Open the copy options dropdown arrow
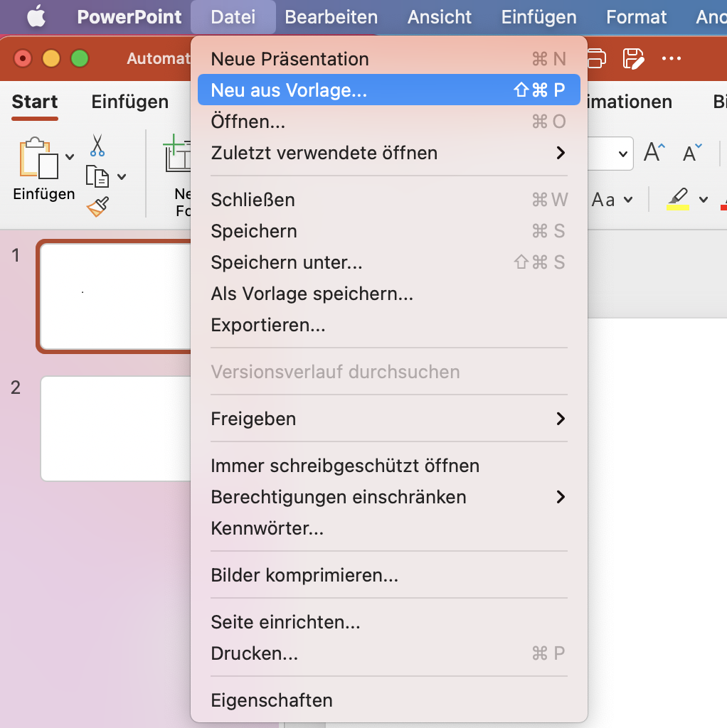 [122, 176]
